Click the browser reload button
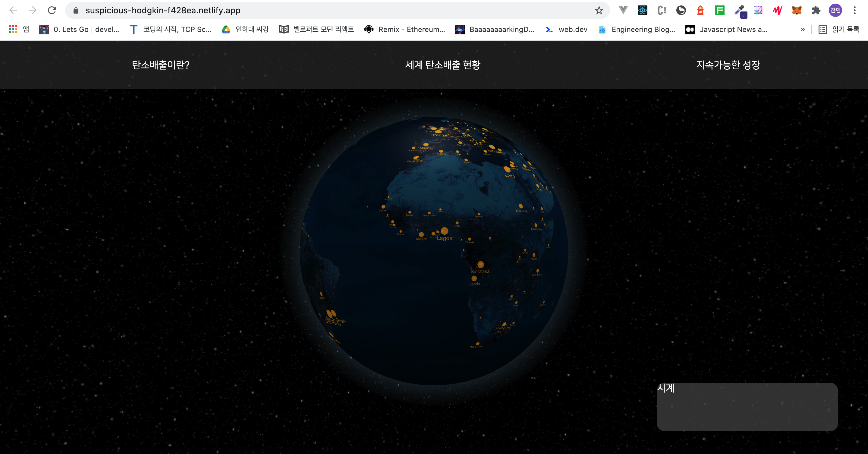Image resolution: width=868 pixels, height=454 pixels. pyautogui.click(x=52, y=11)
